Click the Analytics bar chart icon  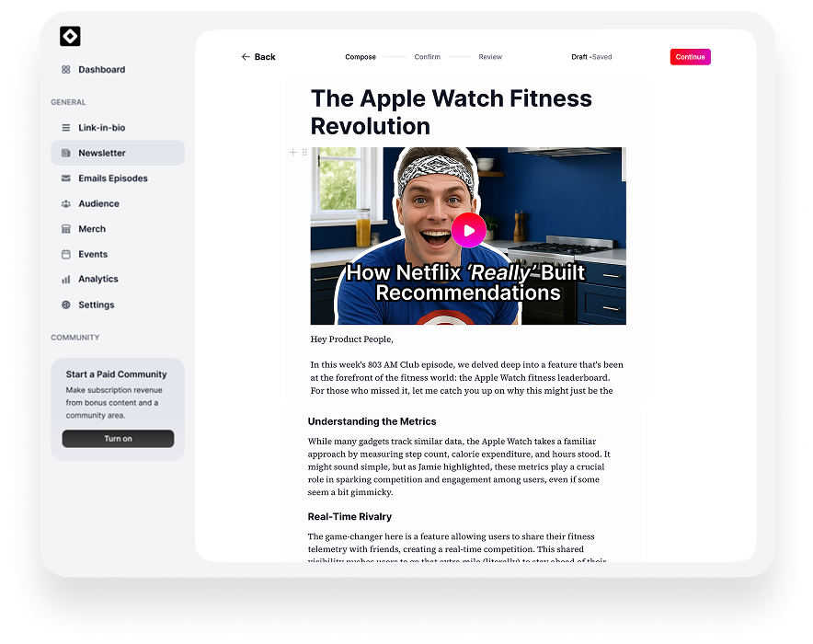(x=66, y=280)
